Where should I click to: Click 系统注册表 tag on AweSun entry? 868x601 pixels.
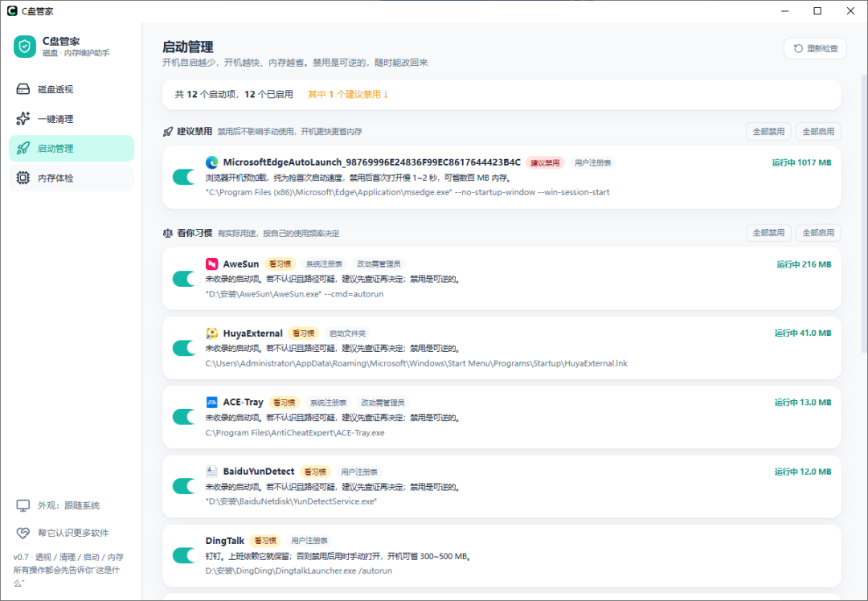point(325,264)
